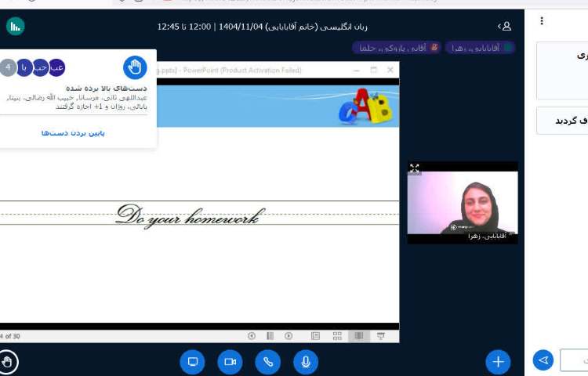Click the link پایین بردن دست‌ها to lower hands
Screen dimensions: 588x376
73,133
